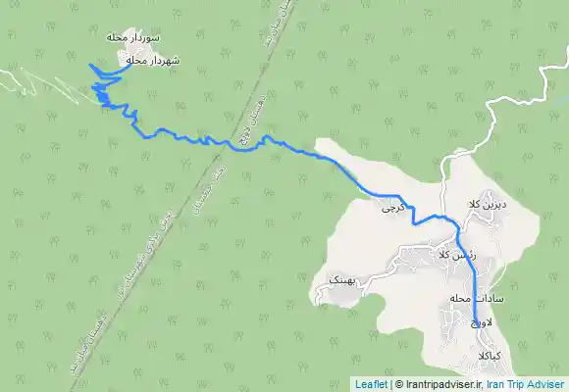This screenshot has height=392, width=569.
Task: Click the Irantripadviser.ir copyright text
Action: click(x=439, y=384)
